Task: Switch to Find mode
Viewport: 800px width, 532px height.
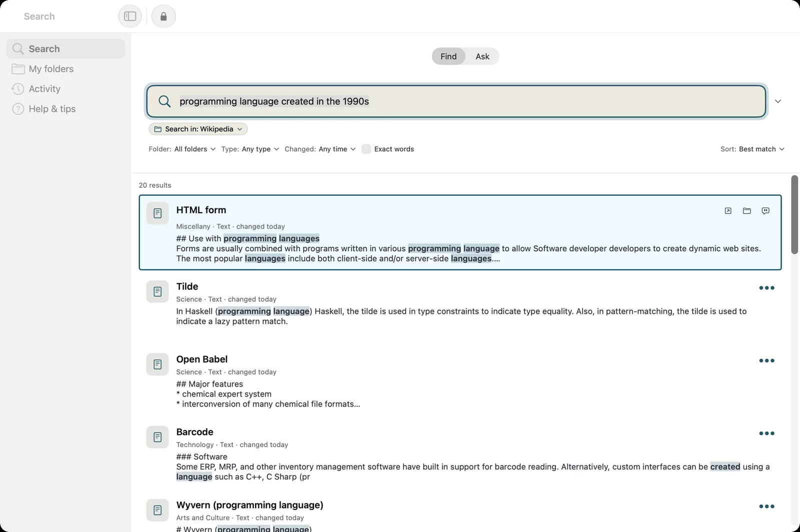Action: (448, 56)
